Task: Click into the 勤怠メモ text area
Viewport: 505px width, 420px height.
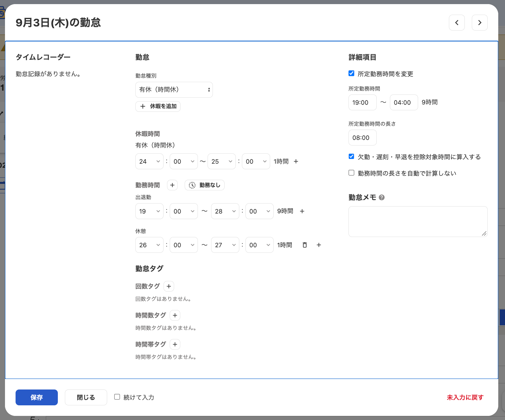Action: pos(418,221)
